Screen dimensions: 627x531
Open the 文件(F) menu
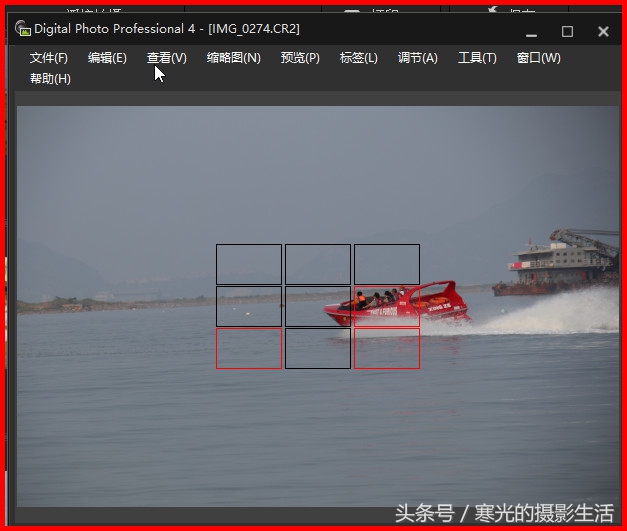49,58
